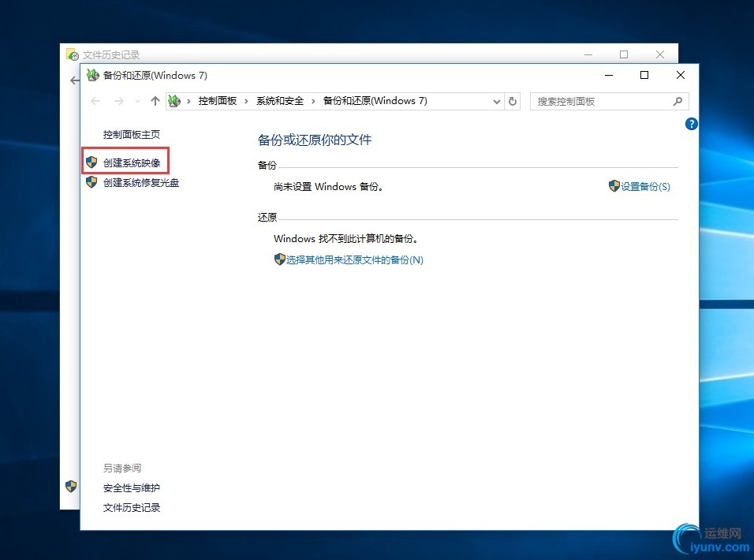
Task: Click the Backup and Restore title bar icon
Action: pyautogui.click(x=92, y=75)
